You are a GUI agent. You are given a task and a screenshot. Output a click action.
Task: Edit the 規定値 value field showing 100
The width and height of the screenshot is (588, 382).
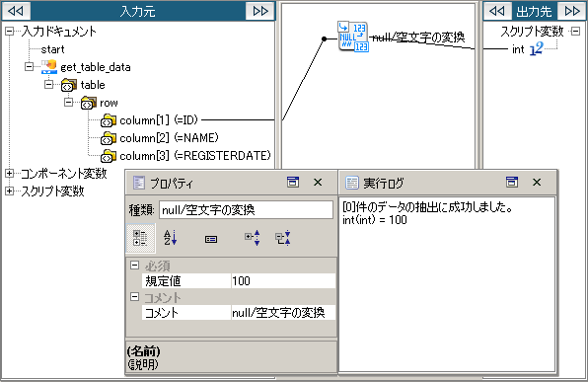(283, 281)
